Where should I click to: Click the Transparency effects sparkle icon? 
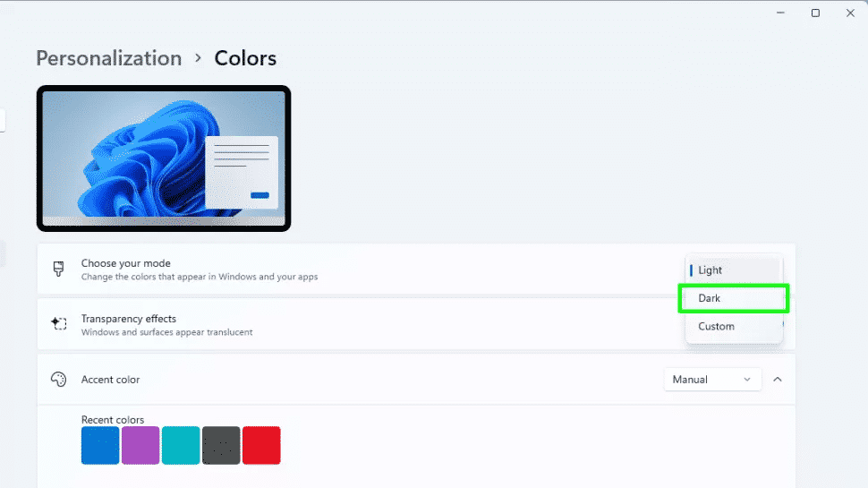tap(59, 324)
